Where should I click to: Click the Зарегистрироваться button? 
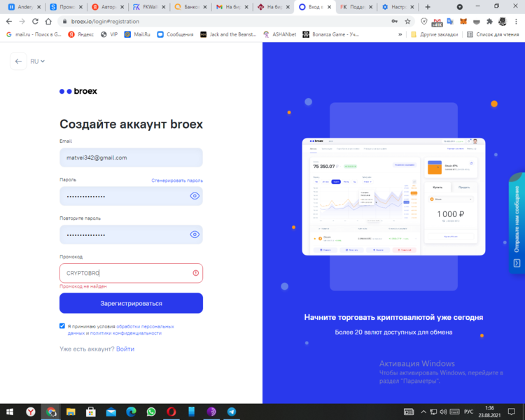[x=131, y=303]
